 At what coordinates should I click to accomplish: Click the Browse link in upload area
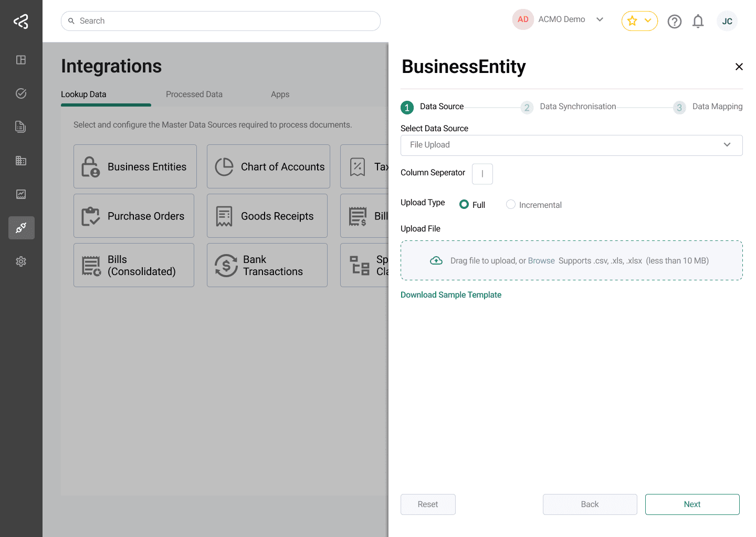click(x=541, y=261)
